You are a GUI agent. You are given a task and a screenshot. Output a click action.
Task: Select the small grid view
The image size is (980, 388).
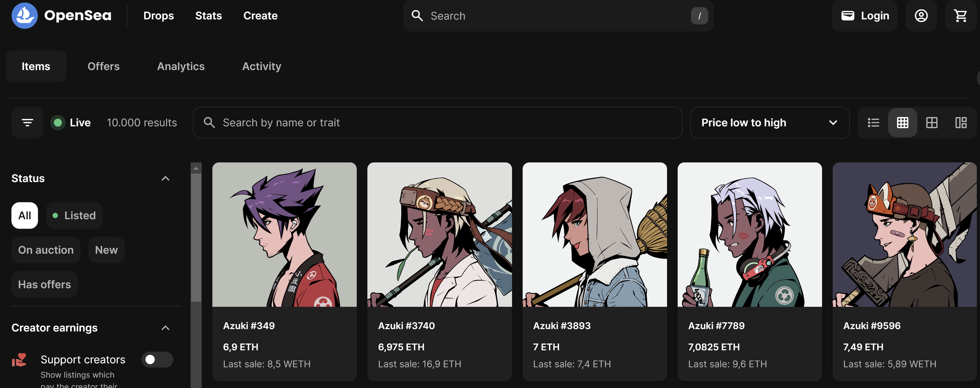point(902,123)
